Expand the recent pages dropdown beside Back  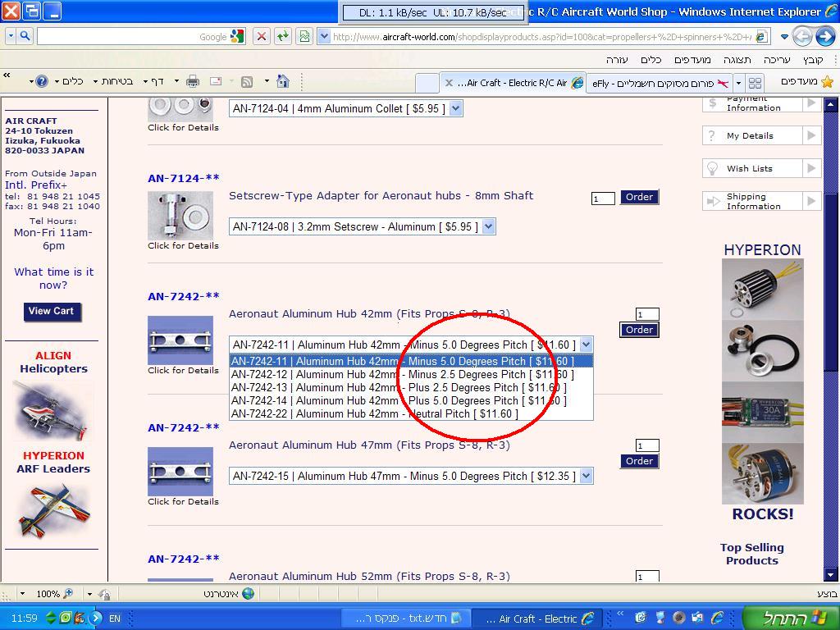784,37
